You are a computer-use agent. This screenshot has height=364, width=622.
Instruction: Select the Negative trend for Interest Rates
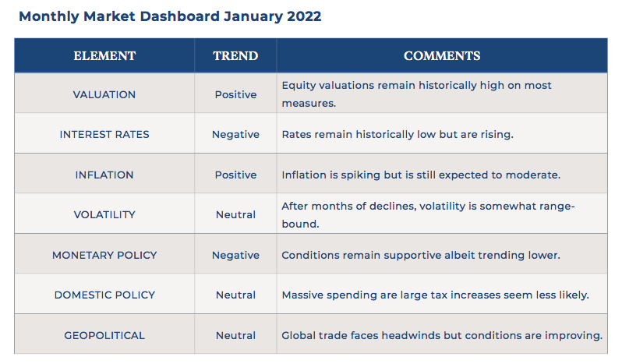pyautogui.click(x=235, y=135)
